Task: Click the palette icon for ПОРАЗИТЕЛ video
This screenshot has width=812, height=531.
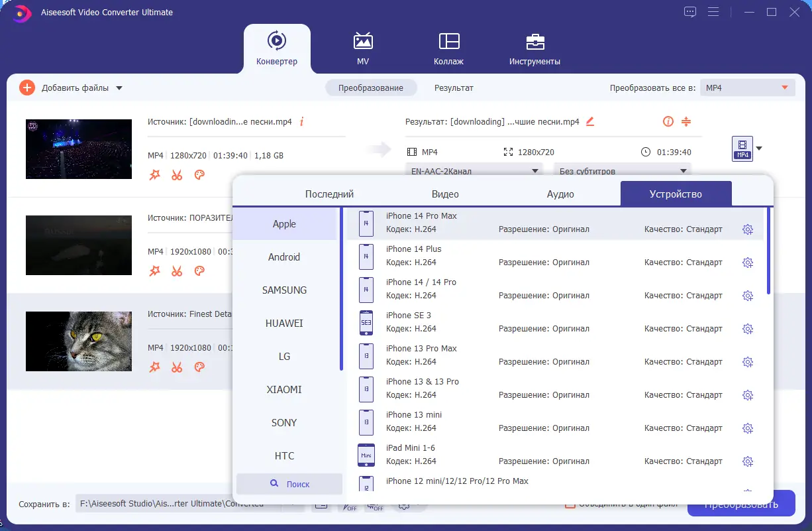Action: (199, 271)
